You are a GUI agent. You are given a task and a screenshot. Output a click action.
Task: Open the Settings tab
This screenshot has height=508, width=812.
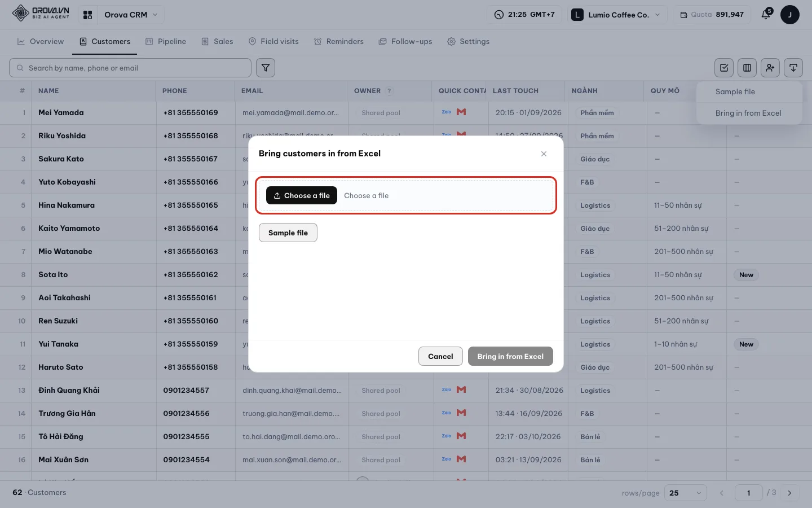[468, 41]
